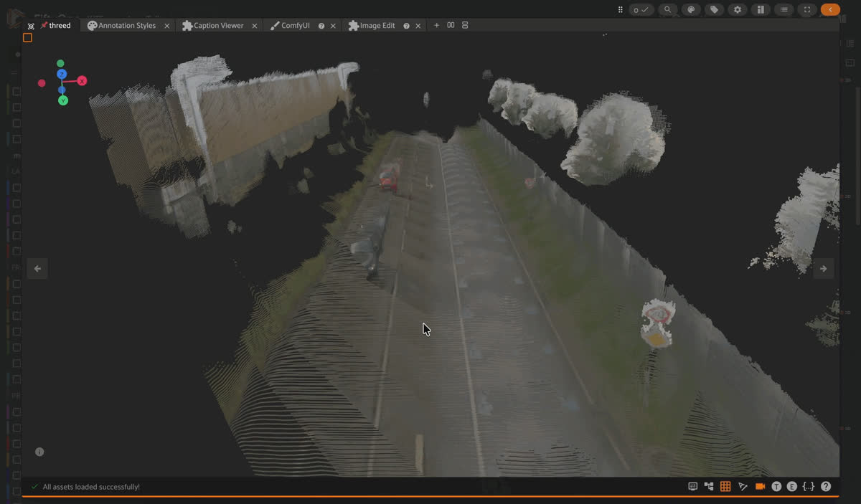Click the monitor icon in bottom toolbar
Image resolution: width=861 pixels, height=504 pixels.
(x=692, y=486)
